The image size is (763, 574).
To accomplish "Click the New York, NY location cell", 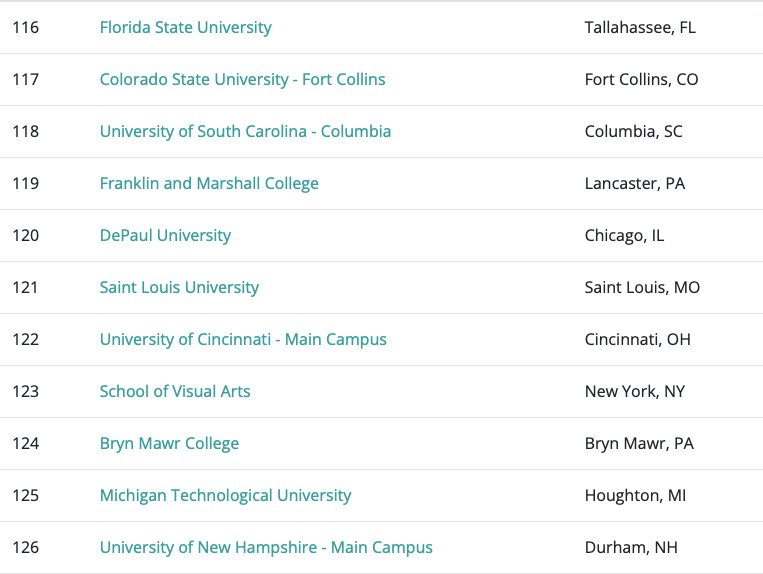I will [635, 392].
